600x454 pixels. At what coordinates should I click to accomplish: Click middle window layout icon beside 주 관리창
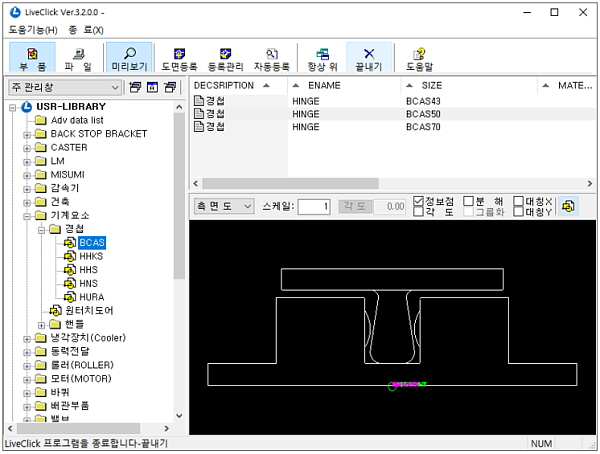(x=152, y=87)
